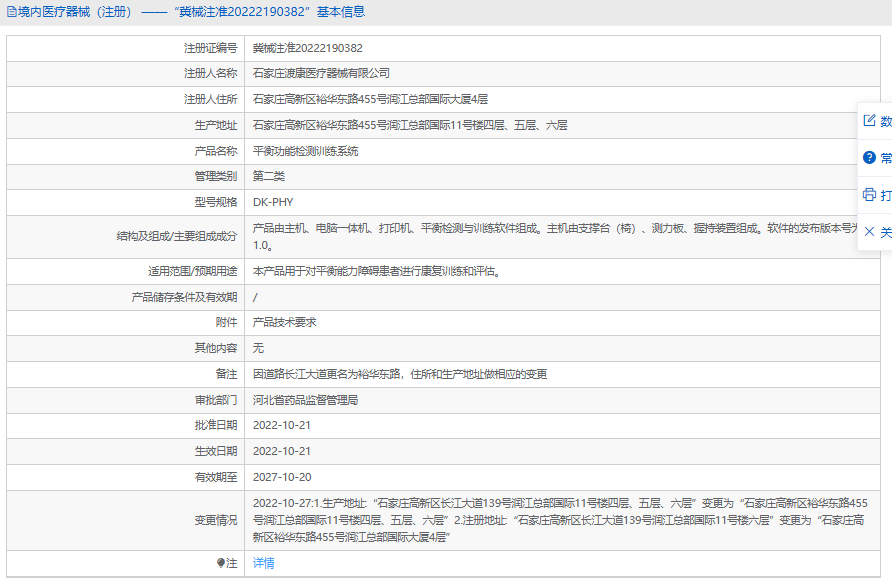Click the marker icon beside 注 label

(221, 563)
